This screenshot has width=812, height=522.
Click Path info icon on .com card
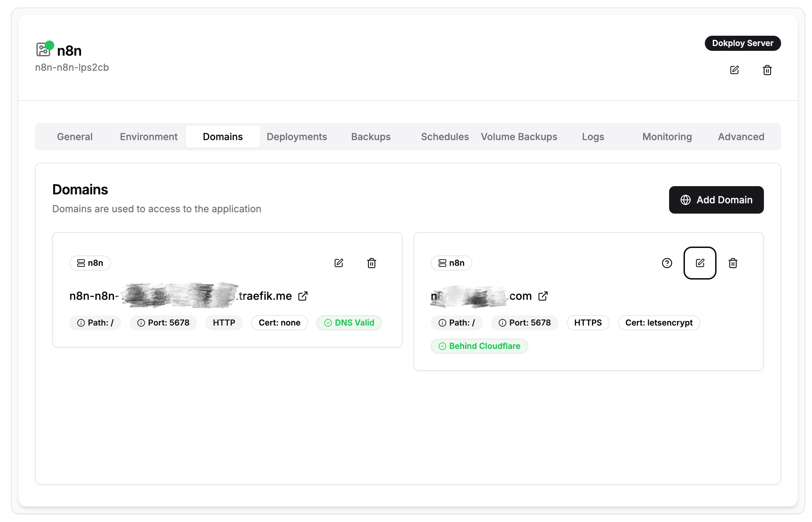442,323
